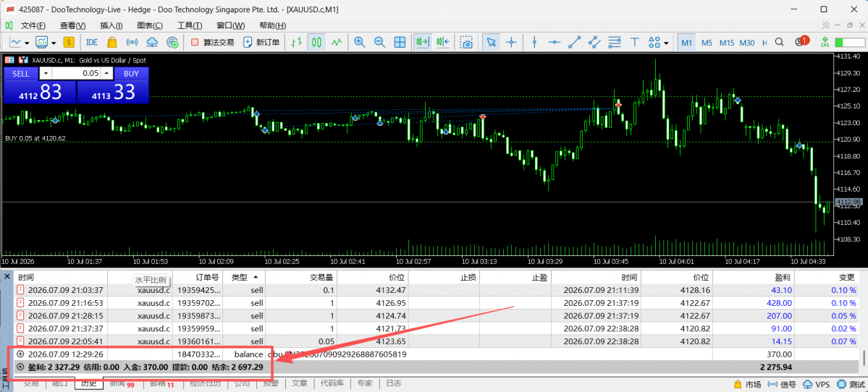Click the search magnifier icon
Image resolution: width=868 pixels, height=392 pixels.
pos(779,42)
